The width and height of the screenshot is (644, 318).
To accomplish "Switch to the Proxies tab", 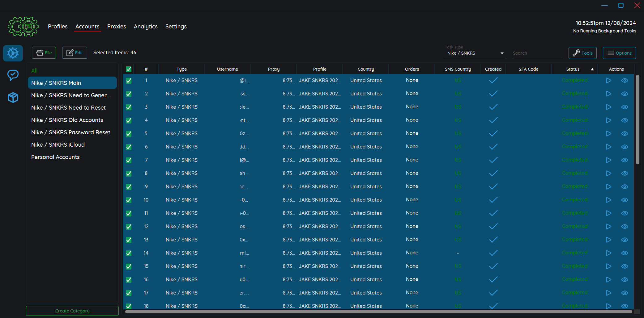I will click(117, 27).
